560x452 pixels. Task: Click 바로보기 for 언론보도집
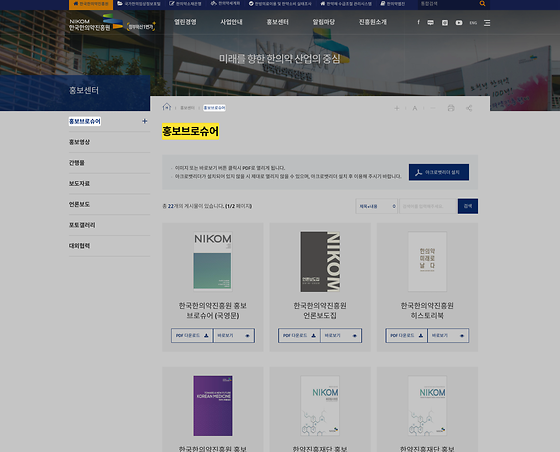[341, 335]
